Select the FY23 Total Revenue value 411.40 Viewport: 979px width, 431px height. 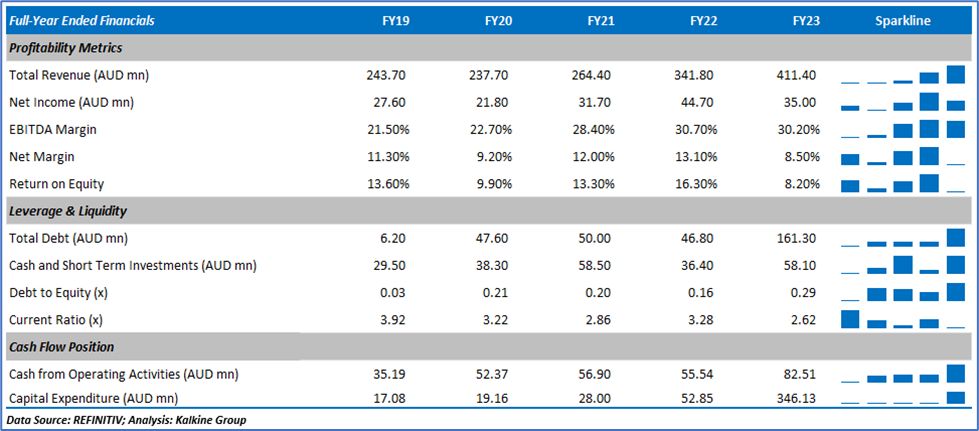pyautogui.click(x=797, y=75)
